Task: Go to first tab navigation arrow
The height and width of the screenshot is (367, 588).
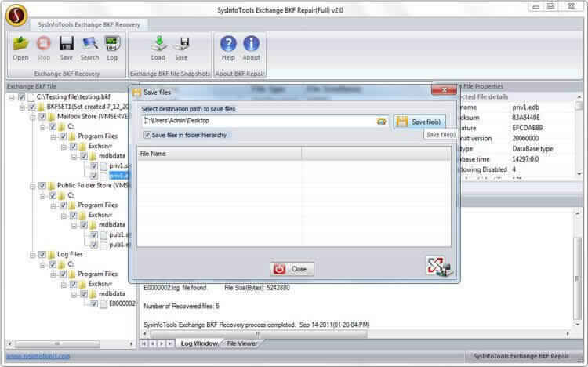Action: click(x=144, y=343)
